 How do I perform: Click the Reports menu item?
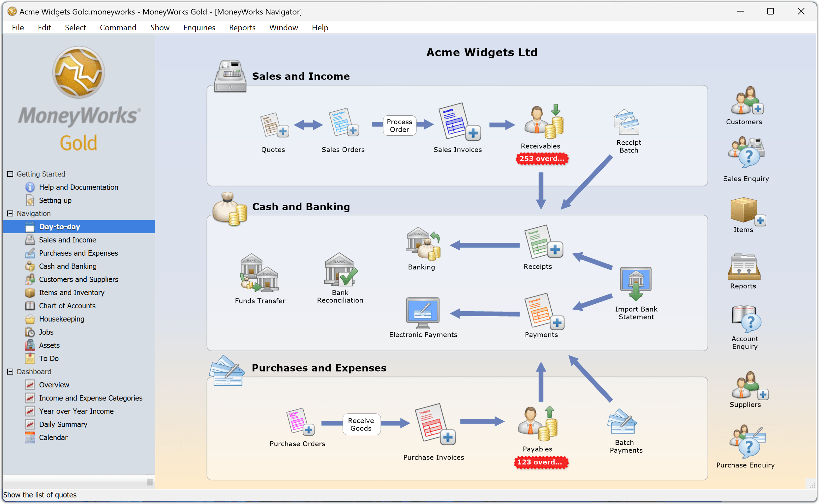[242, 27]
